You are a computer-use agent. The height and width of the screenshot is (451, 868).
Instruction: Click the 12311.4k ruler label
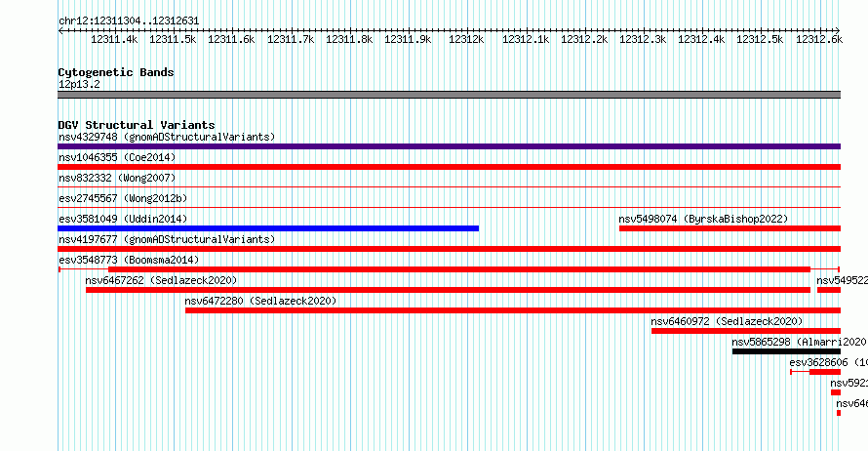click(114, 39)
